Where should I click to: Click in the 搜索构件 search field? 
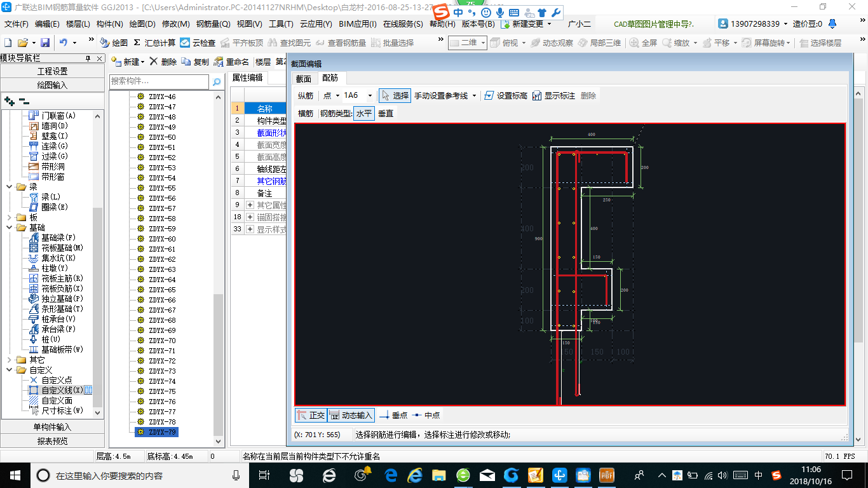pos(159,81)
